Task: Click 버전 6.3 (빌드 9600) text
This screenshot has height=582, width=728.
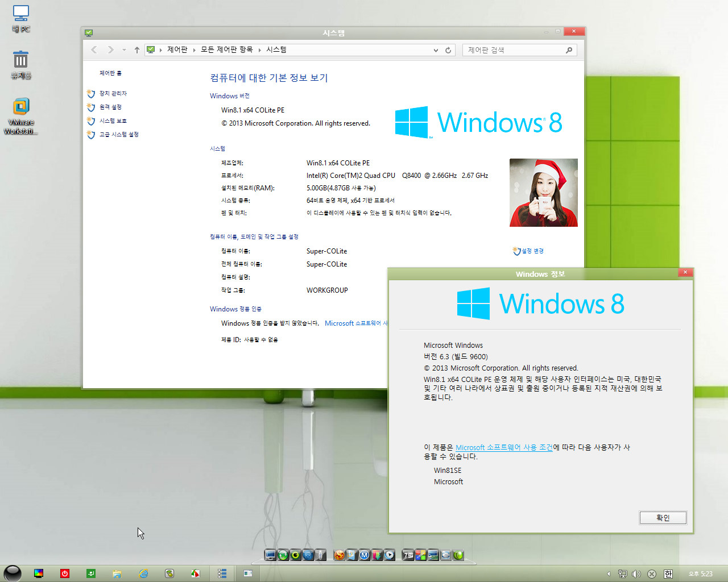Action: 456,357
